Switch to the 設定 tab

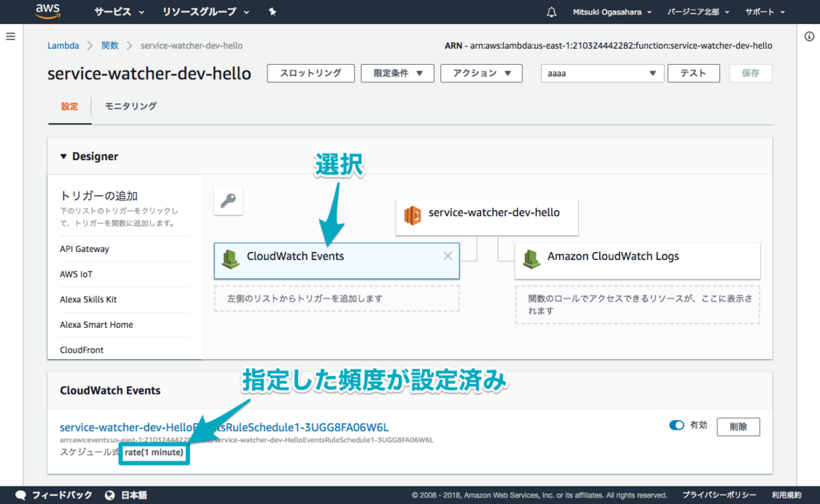70,106
